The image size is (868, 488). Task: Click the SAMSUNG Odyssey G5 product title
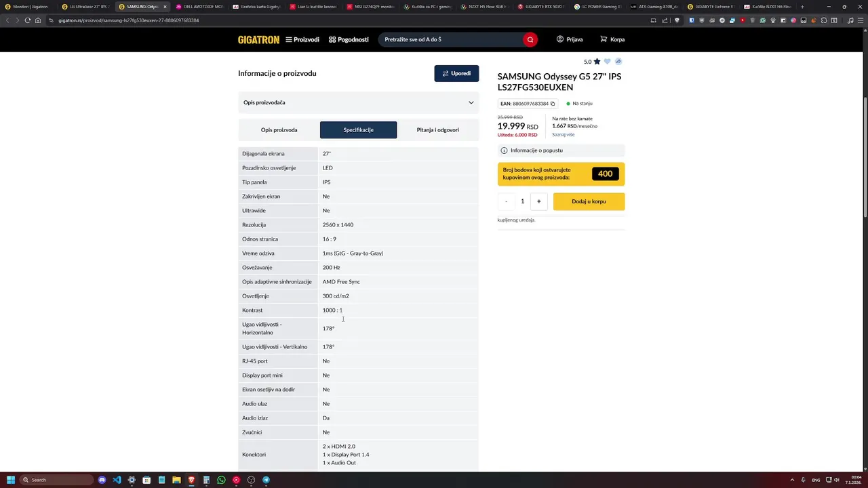tap(559, 82)
